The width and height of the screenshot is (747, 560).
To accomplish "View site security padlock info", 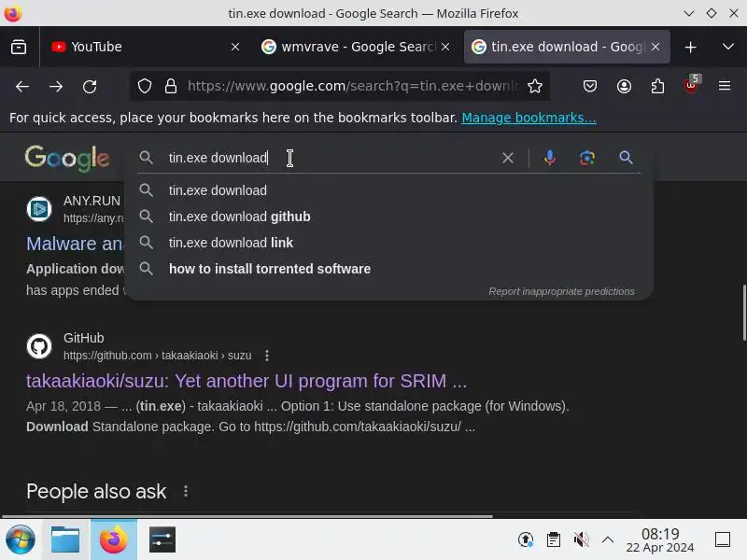I will (171, 86).
